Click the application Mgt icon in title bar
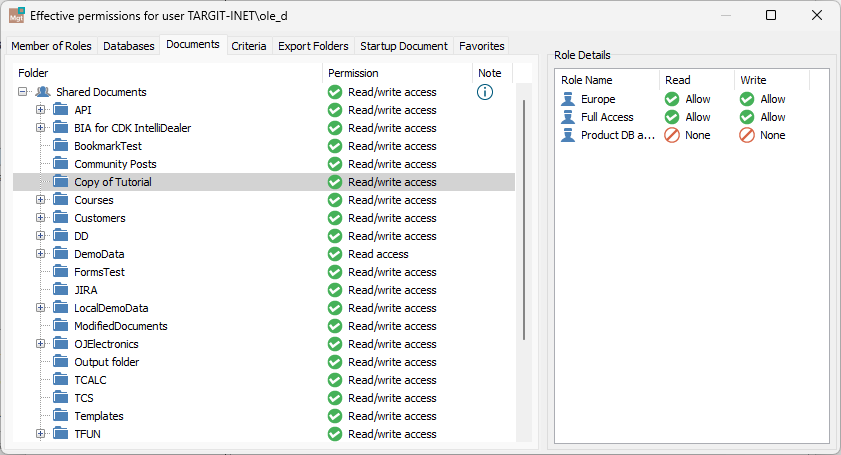Viewport: 841px width, 455px height. [x=17, y=16]
